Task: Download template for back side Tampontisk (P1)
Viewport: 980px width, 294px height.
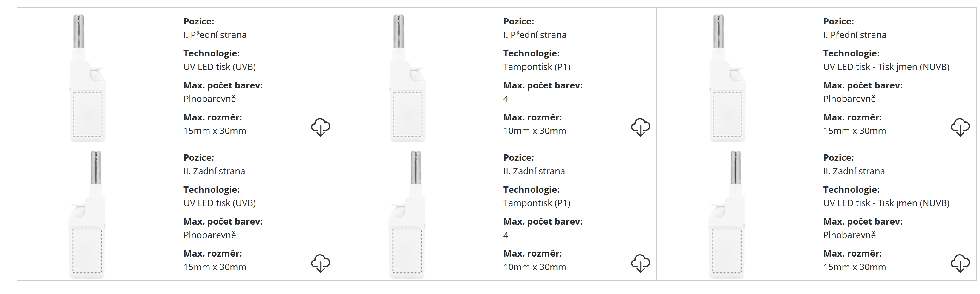Action: (x=640, y=263)
